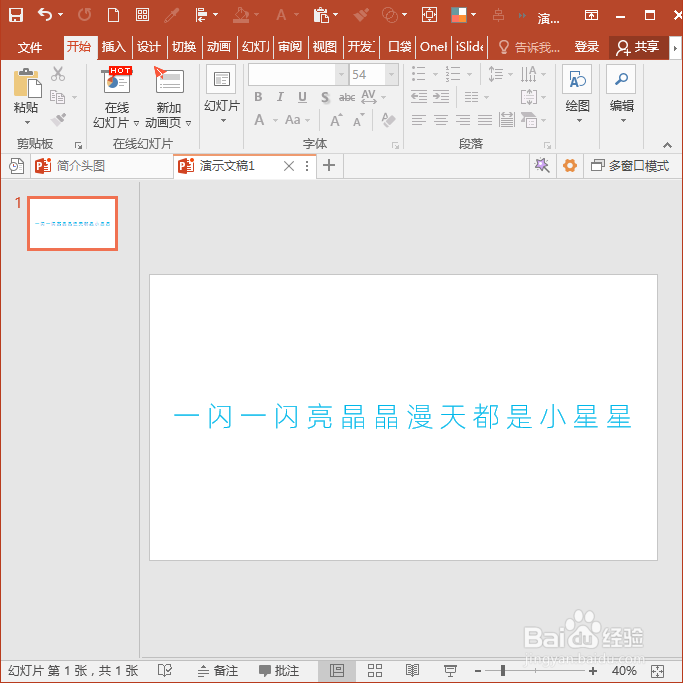This screenshot has width=683, height=683.
Task: Click the Paste clipboard icon
Action: point(27,83)
